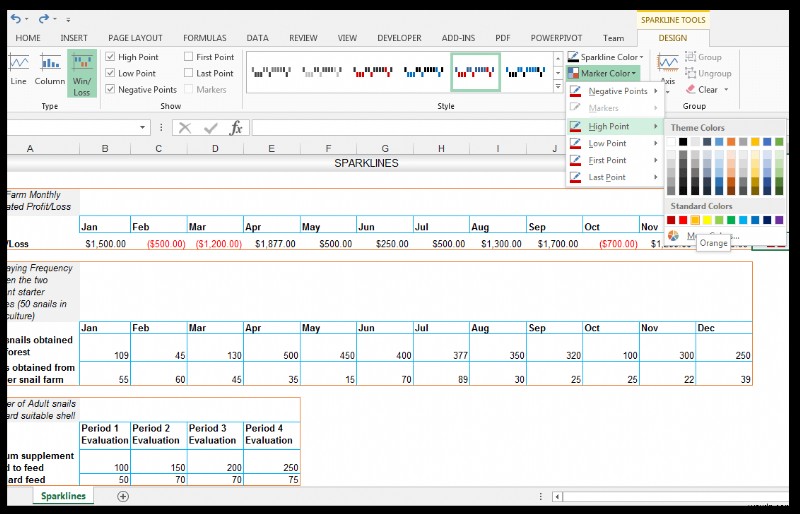Uncheck the High Point checkbox
The width and height of the screenshot is (800, 514).
click(x=111, y=57)
